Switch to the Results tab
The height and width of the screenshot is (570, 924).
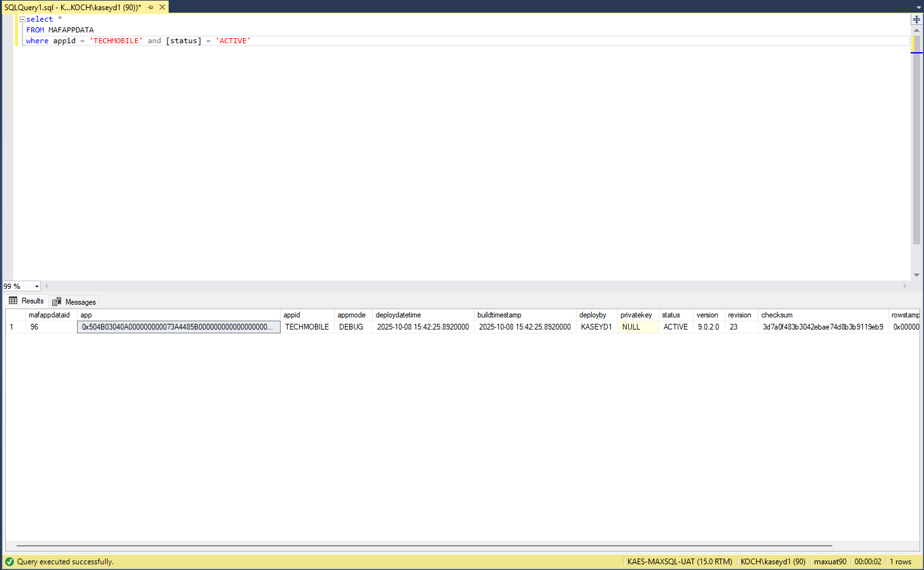[x=27, y=301]
